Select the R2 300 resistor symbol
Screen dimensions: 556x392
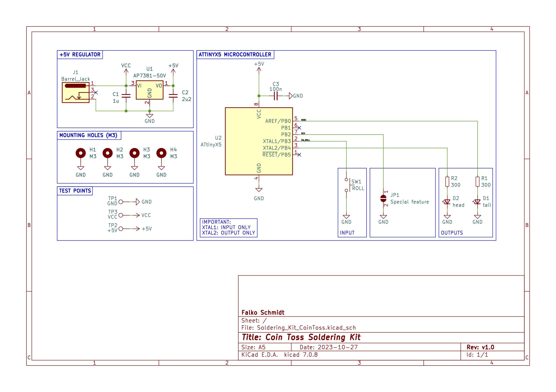pos(447,181)
